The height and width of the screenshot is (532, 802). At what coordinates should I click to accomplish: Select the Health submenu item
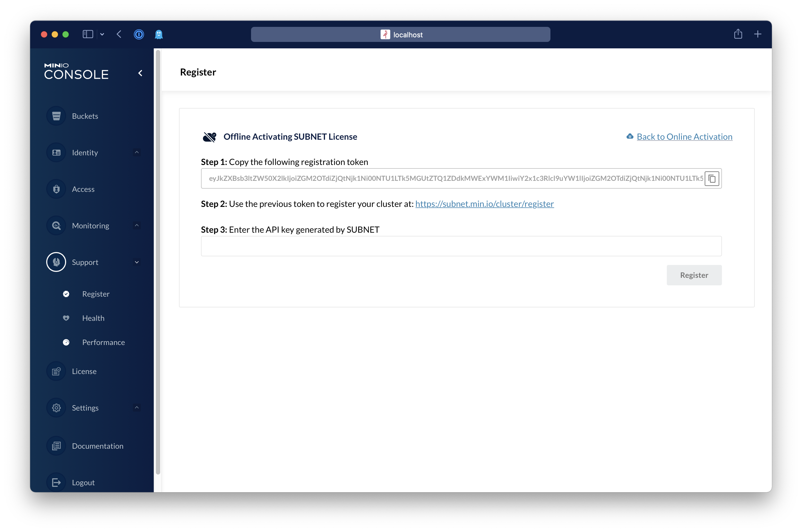(x=93, y=318)
